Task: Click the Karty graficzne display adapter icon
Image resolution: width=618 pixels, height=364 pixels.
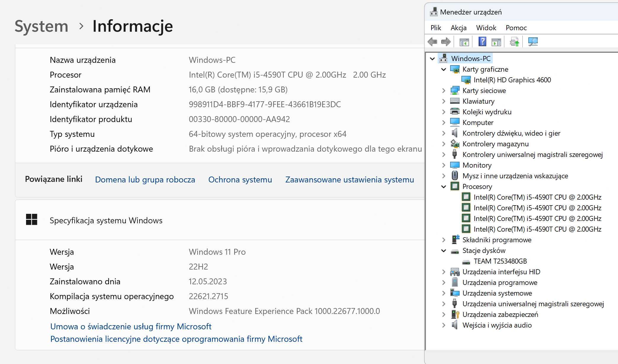Action: point(455,69)
